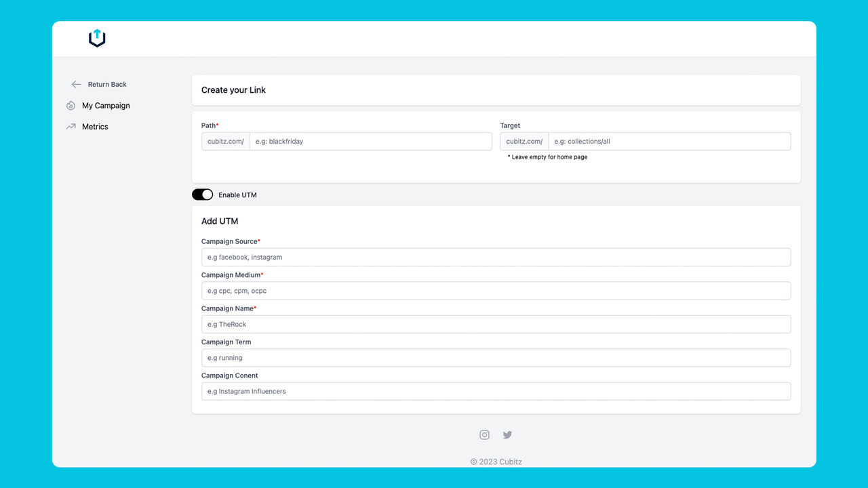
Task: Select My Campaign in the sidebar
Action: coord(106,105)
